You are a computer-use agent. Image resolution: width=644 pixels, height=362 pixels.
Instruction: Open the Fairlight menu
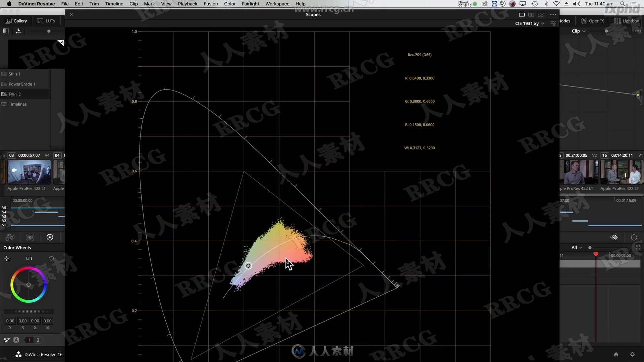point(251,4)
